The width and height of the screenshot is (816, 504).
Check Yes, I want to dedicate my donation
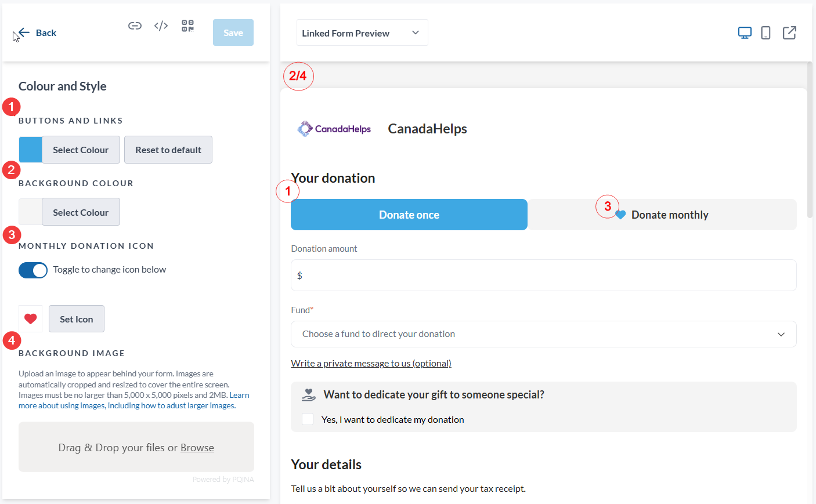pyautogui.click(x=308, y=419)
